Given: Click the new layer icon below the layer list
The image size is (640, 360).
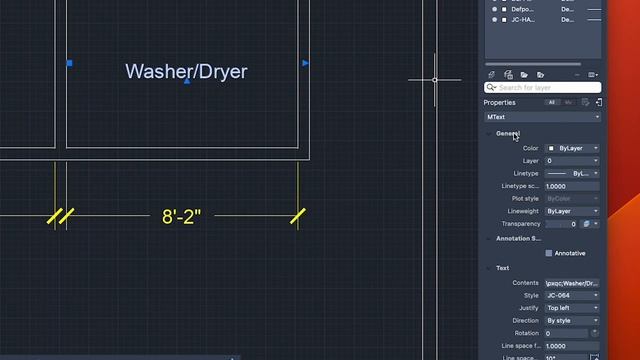Looking at the screenshot, I should (491, 75).
